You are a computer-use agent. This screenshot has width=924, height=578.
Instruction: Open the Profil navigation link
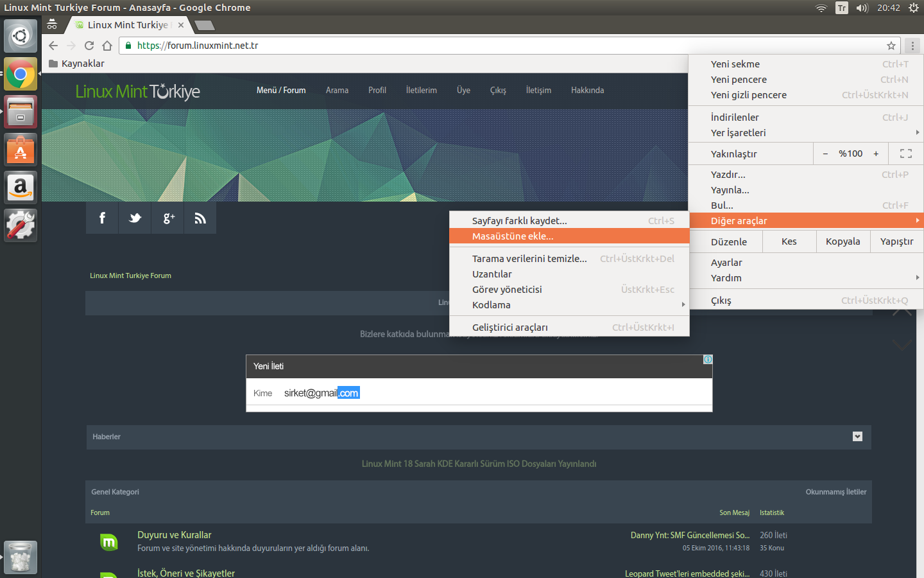377,91
